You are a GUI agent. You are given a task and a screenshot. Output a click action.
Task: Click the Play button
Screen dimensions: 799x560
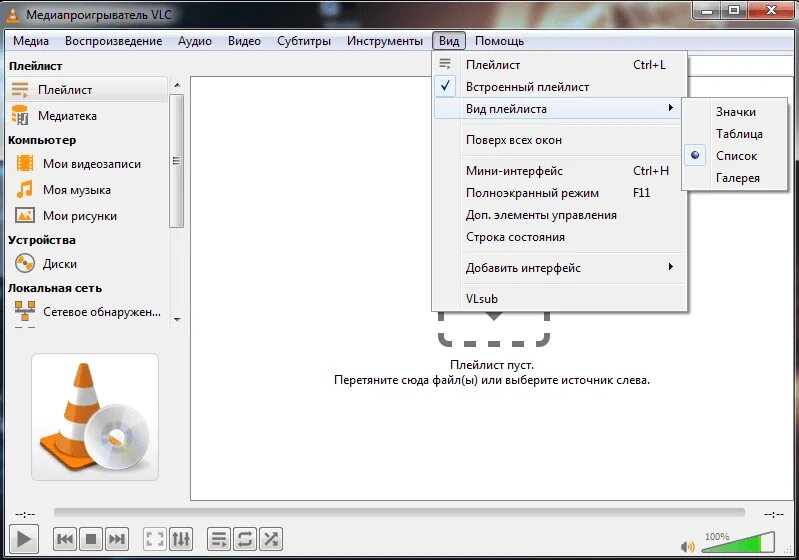click(23, 539)
